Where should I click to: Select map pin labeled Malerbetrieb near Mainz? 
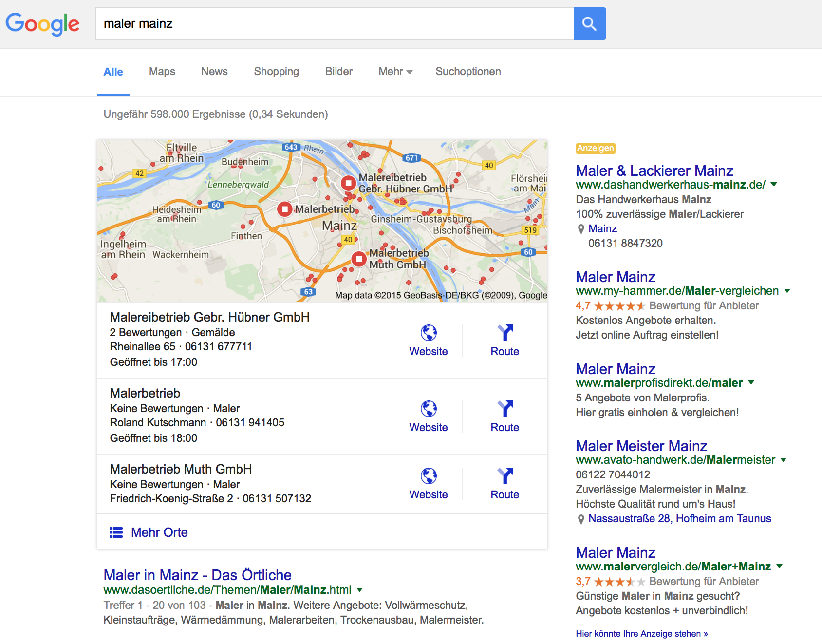(284, 209)
